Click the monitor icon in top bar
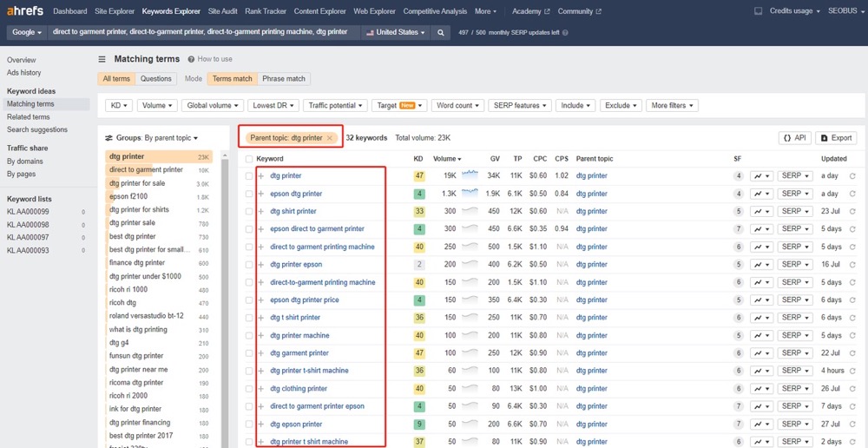The image size is (868, 448). pos(758,11)
